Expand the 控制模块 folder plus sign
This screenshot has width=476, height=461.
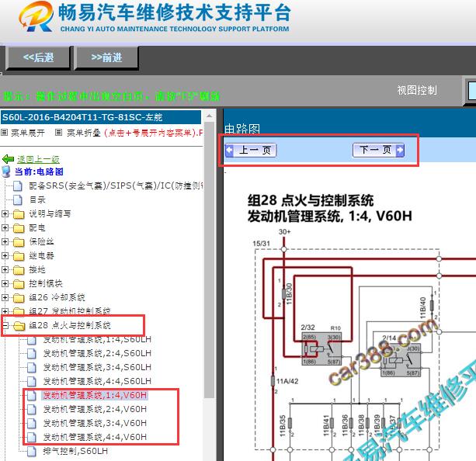pos(5,283)
